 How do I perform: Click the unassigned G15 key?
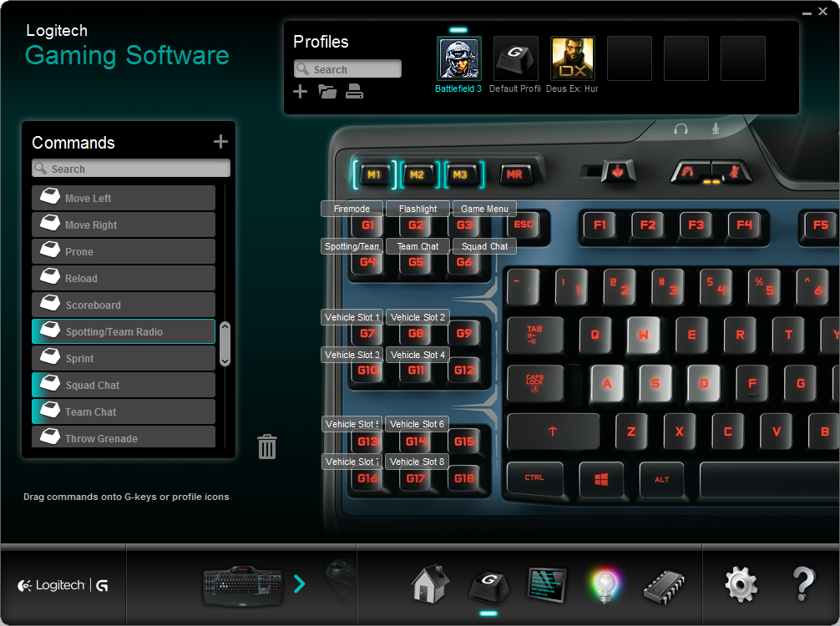[x=464, y=442]
